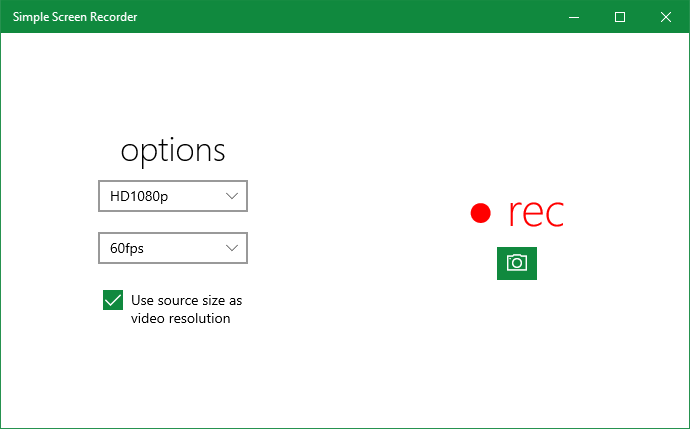Start recording with the red rec button
The image size is (690, 429).
click(517, 213)
